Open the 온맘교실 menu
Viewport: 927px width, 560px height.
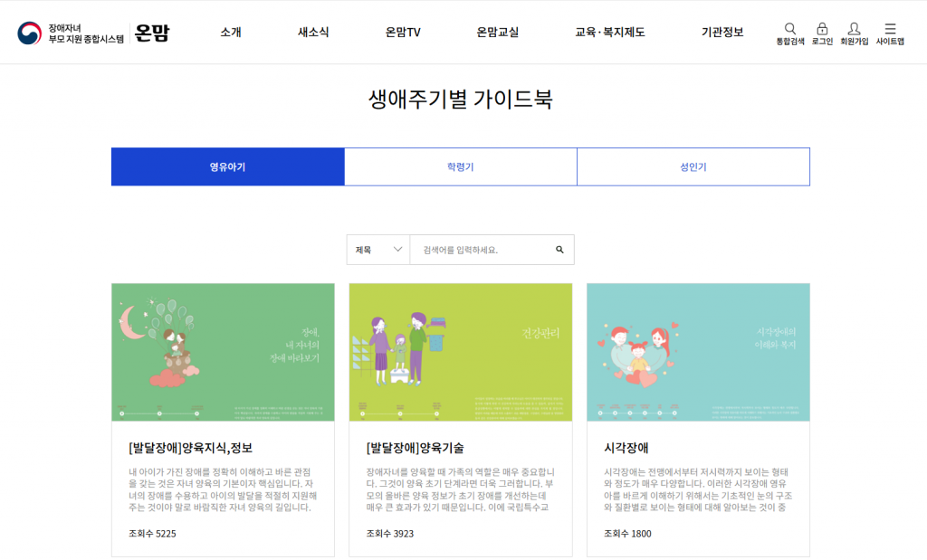pyautogui.click(x=497, y=32)
